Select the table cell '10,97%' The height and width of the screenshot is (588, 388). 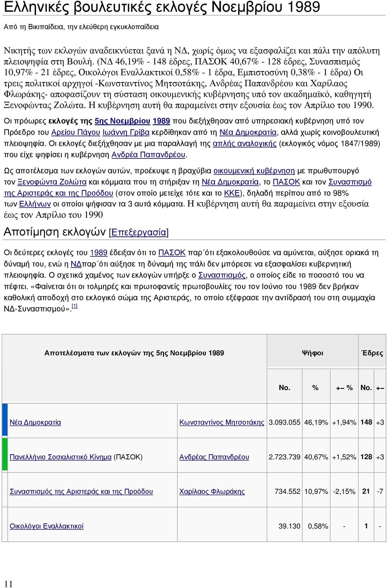coord(316,491)
